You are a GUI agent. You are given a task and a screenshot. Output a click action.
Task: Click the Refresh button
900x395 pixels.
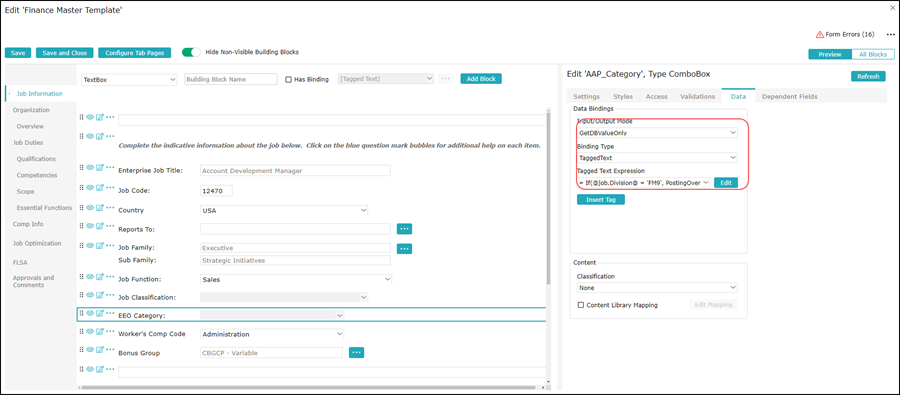click(x=868, y=76)
